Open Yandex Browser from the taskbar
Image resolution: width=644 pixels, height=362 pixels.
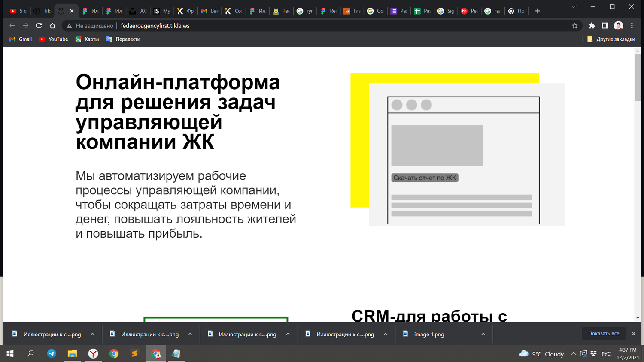coord(93,354)
